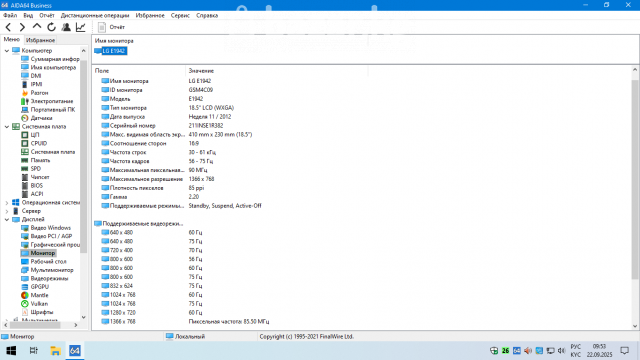This screenshot has height=360, width=640.
Task: Collapse the Компьютер tree node
Action: 7,51
